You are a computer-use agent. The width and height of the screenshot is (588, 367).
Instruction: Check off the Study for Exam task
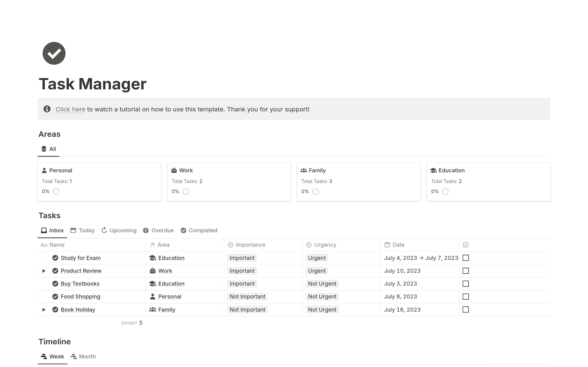466,258
